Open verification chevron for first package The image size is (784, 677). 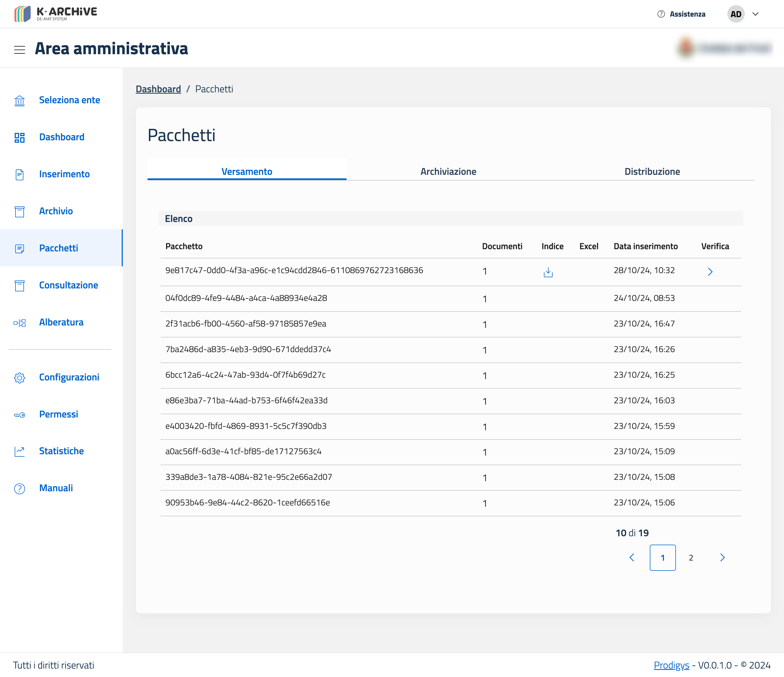(x=710, y=272)
